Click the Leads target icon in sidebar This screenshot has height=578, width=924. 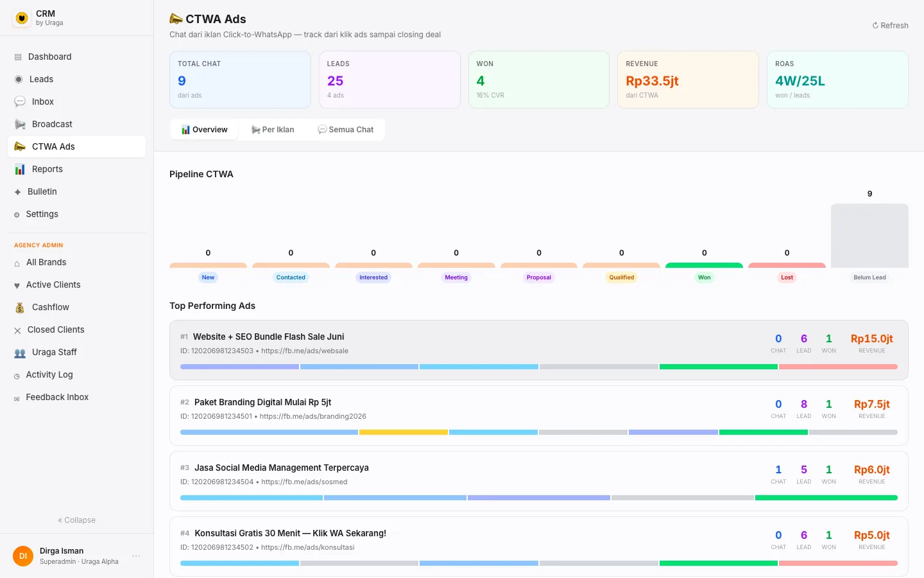click(19, 80)
